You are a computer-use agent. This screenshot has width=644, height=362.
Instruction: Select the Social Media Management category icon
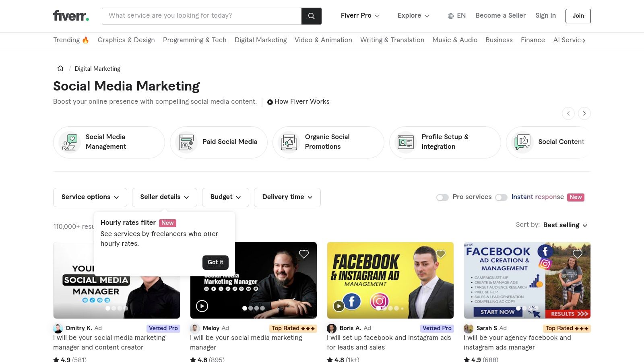pos(69,142)
